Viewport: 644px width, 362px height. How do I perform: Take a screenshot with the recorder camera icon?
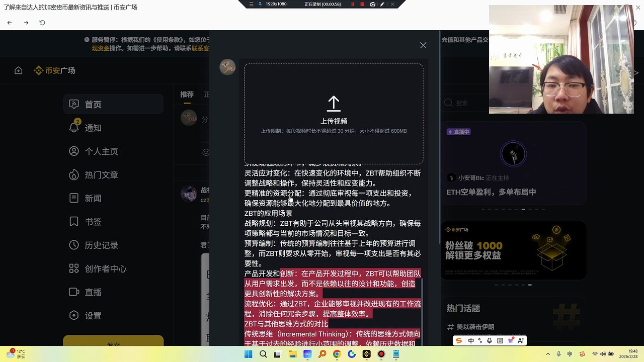[372, 4]
